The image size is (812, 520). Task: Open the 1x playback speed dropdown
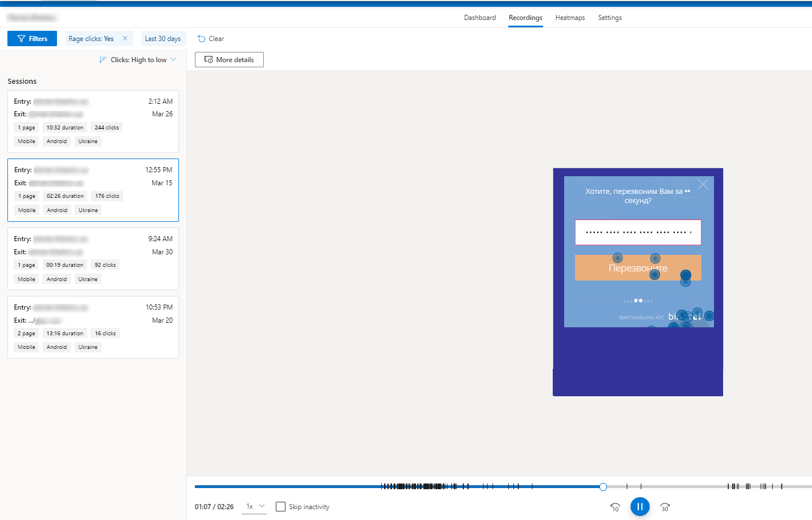pos(254,506)
